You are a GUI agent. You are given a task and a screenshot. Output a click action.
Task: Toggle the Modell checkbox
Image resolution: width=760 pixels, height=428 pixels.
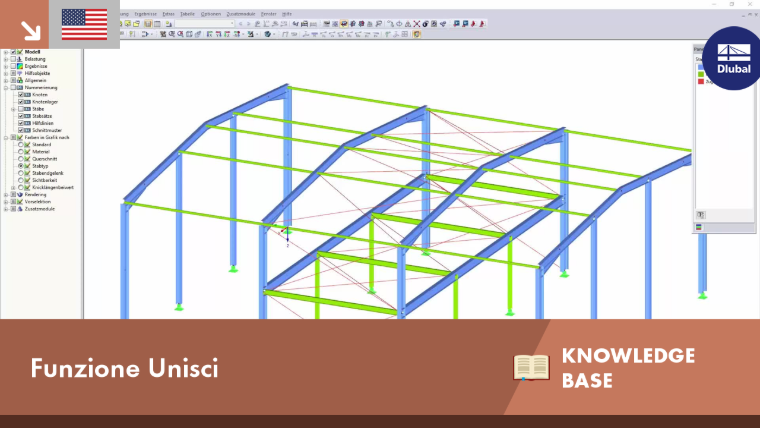coord(13,51)
